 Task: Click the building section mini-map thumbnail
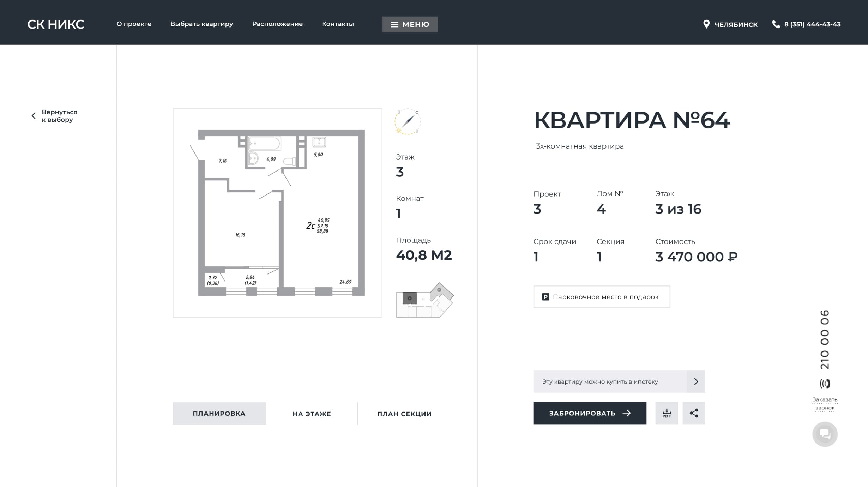pyautogui.click(x=424, y=300)
